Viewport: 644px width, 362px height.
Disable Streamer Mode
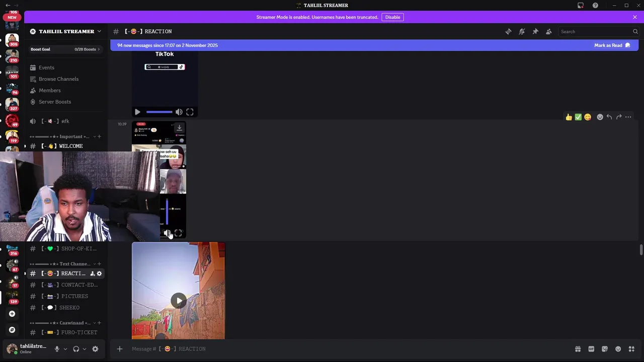tap(392, 17)
